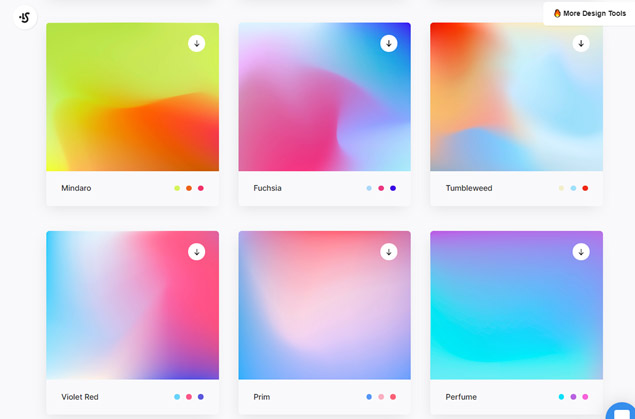Screen dimensions: 635x419
Task: Pick the cream swatch under Tumbleweed
Action: click(561, 188)
